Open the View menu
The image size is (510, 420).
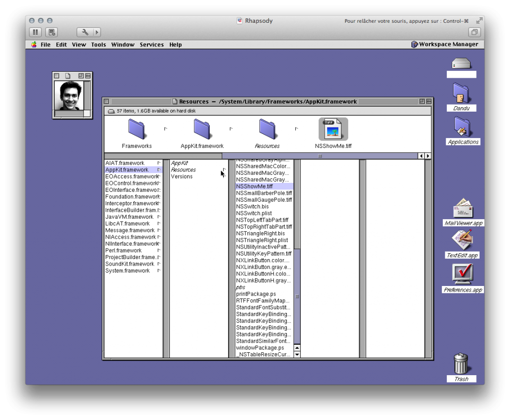point(79,44)
